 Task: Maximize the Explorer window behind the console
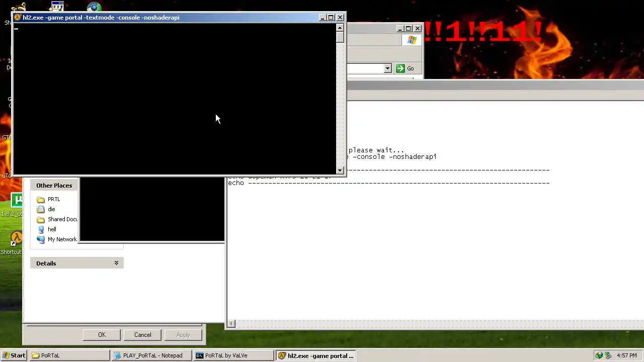tap(409, 29)
